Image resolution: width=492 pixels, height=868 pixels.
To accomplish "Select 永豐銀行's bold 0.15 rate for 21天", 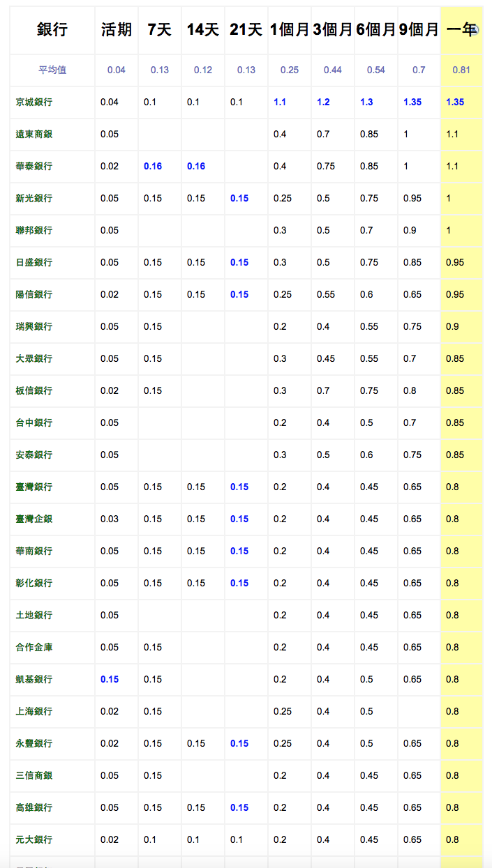I will point(239,743).
